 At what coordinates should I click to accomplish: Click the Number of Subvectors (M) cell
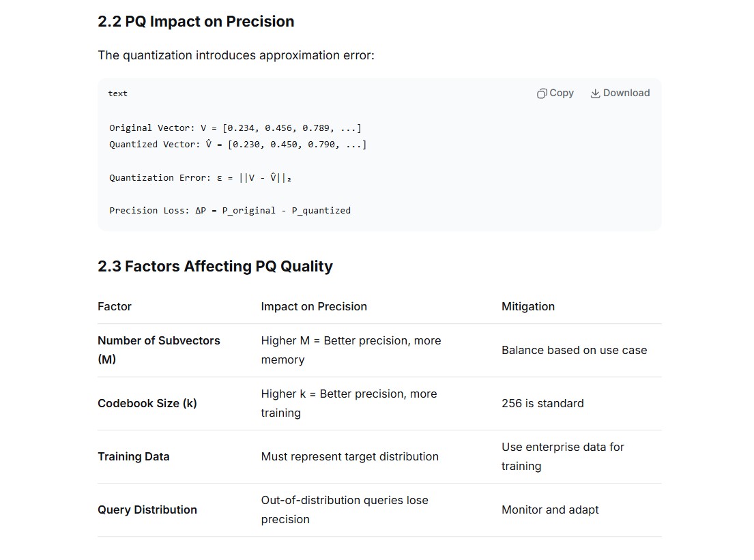point(159,350)
